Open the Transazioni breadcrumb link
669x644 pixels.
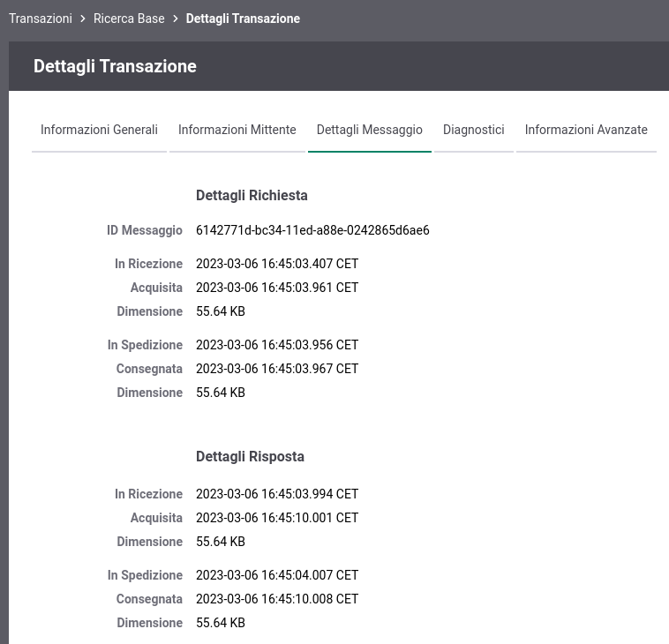(41, 19)
